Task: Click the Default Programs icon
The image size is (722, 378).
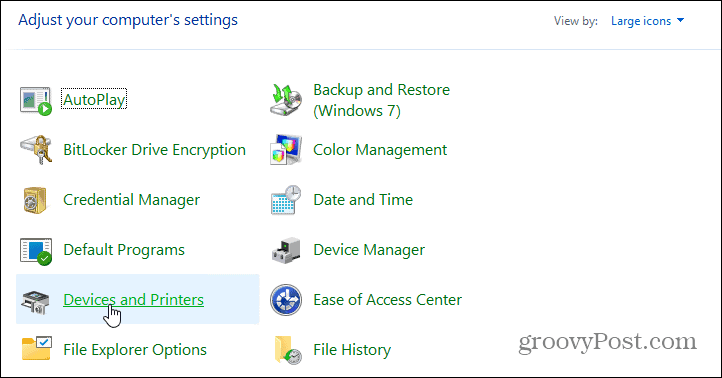Action: (x=36, y=251)
